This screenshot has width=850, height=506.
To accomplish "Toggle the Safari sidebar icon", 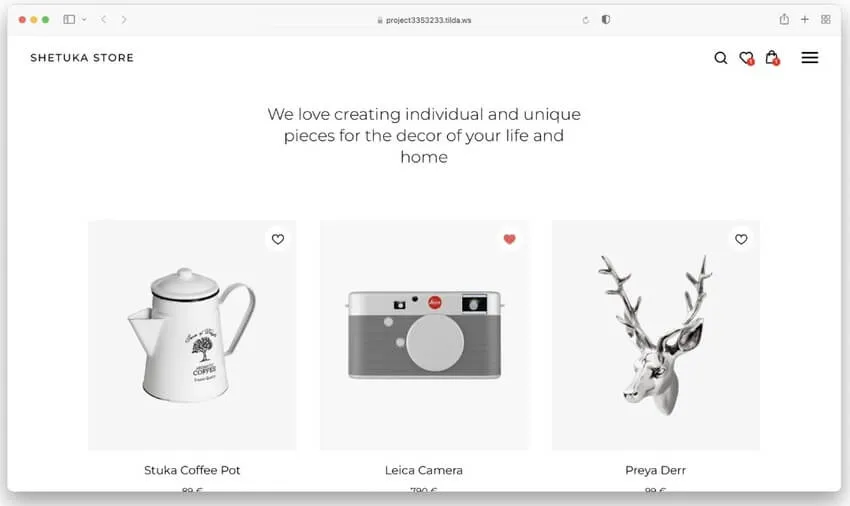I will tap(69, 19).
